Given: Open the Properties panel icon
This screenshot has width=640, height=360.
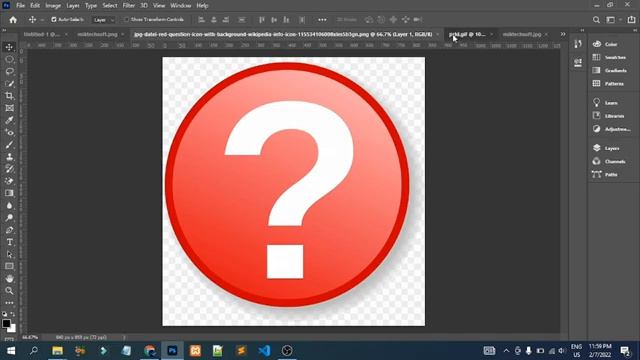Looking at the screenshot, I should click(x=578, y=62).
